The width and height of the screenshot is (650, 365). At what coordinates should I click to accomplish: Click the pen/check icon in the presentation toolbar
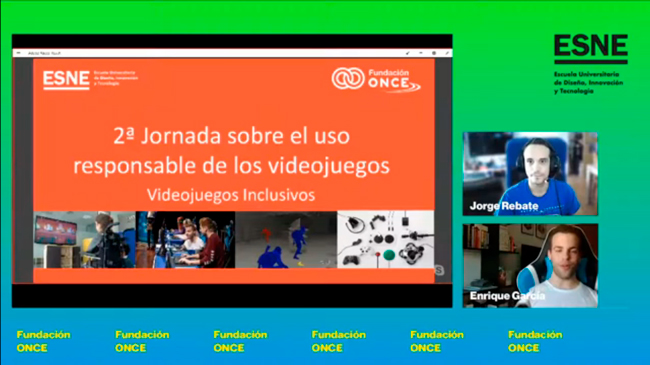(407, 53)
